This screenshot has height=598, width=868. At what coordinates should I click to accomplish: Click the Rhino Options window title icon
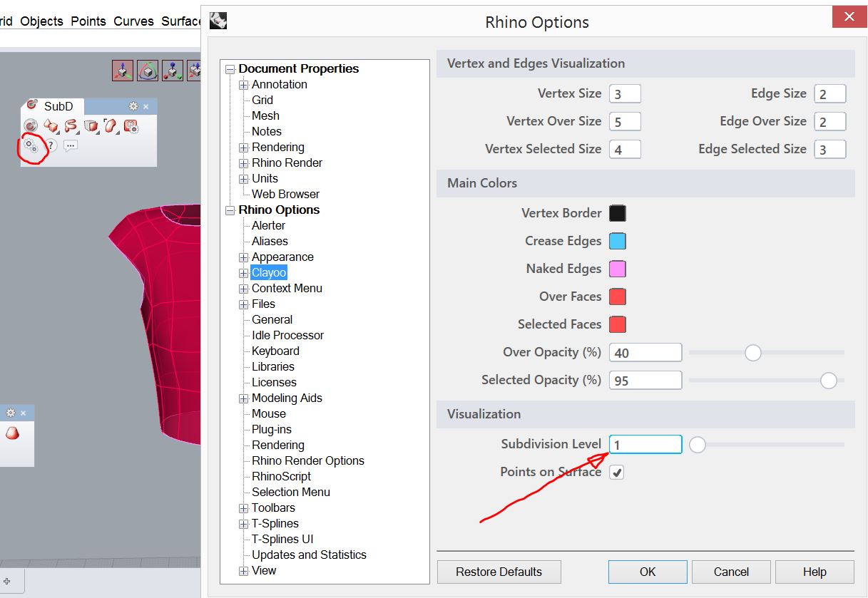(x=218, y=20)
